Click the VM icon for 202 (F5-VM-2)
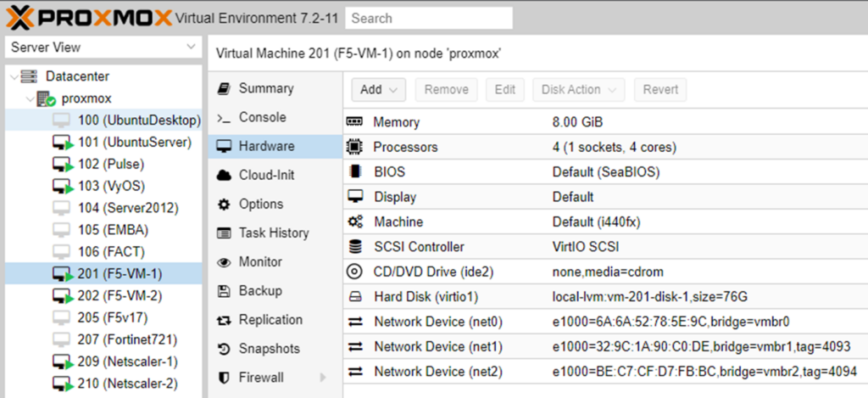868x398 pixels. (x=63, y=296)
